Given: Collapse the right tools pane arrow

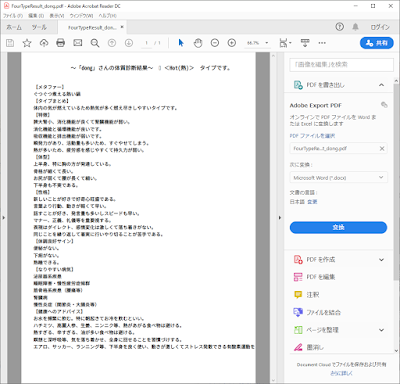Looking at the screenshot, I should click(280, 218).
